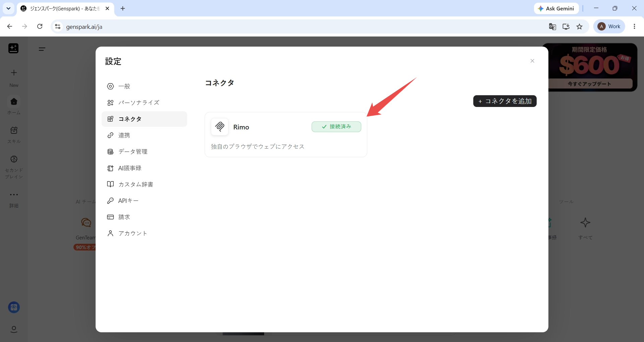
Task: Click the 接続済み connected badge
Action: [336, 127]
